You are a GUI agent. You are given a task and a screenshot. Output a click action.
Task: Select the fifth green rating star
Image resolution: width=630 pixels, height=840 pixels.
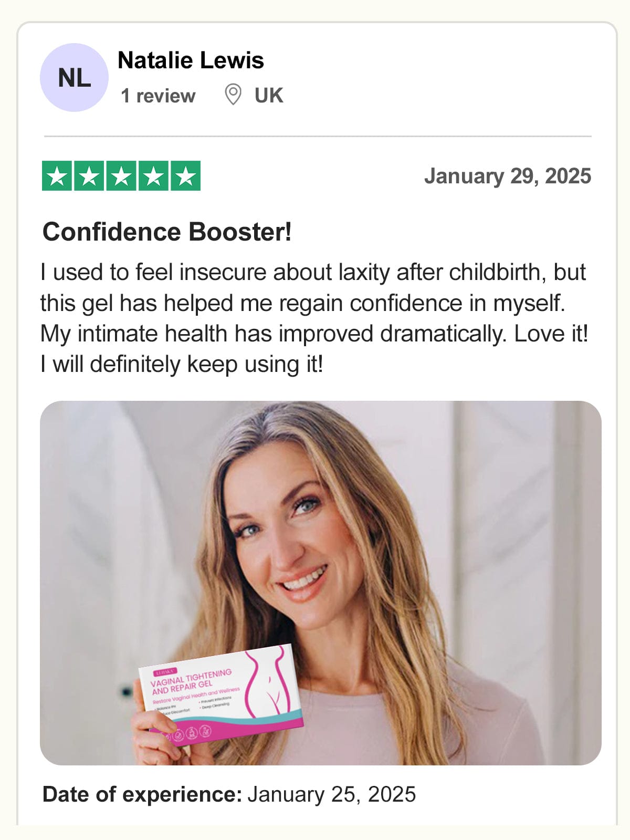(185, 176)
